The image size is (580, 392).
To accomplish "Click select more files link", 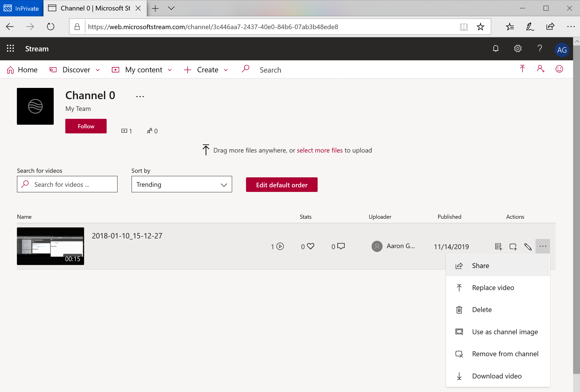I will (320, 150).
